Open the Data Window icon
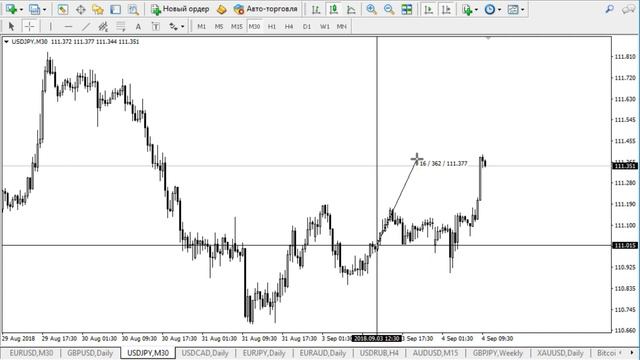Image resolution: width=640 pixels, height=360 pixels. click(x=80, y=9)
